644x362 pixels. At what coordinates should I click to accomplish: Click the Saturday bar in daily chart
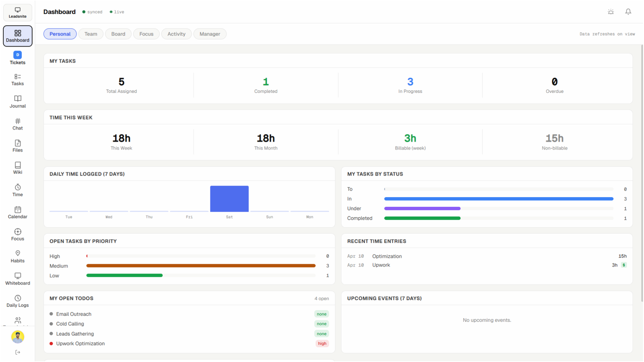tap(229, 199)
